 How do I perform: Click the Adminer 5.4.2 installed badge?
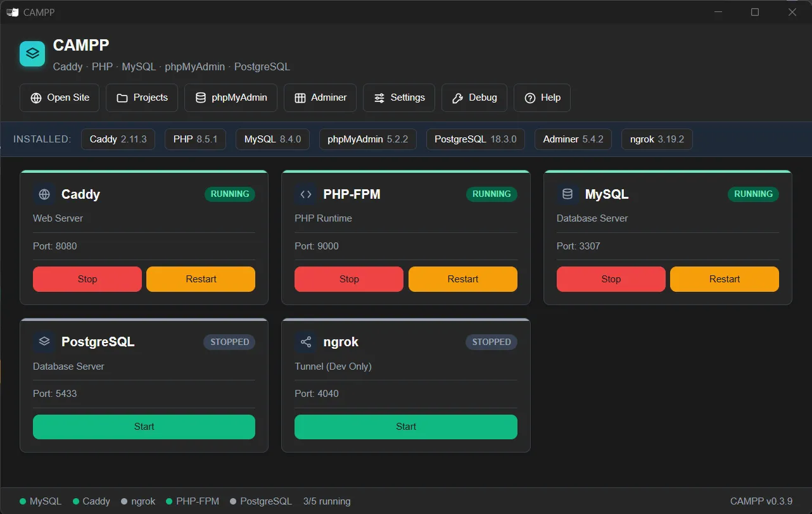pyautogui.click(x=573, y=139)
